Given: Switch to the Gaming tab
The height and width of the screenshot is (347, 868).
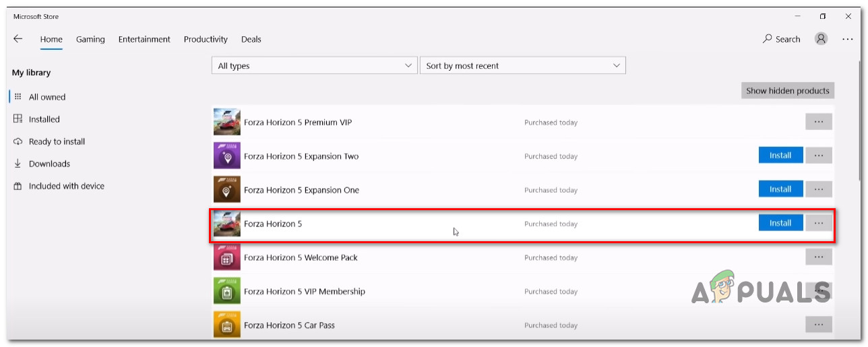Looking at the screenshot, I should coord(90,39).
